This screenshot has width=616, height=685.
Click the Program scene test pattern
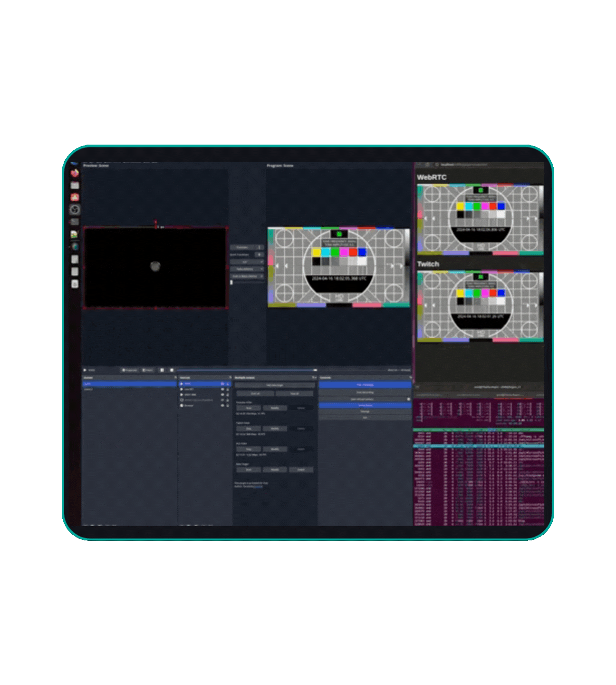[x=339, y=267]
